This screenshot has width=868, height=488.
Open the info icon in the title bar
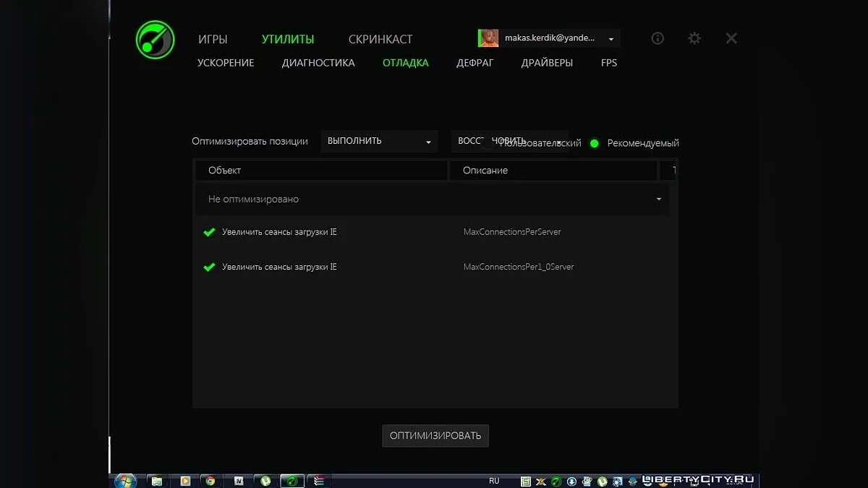coord(657,38)
